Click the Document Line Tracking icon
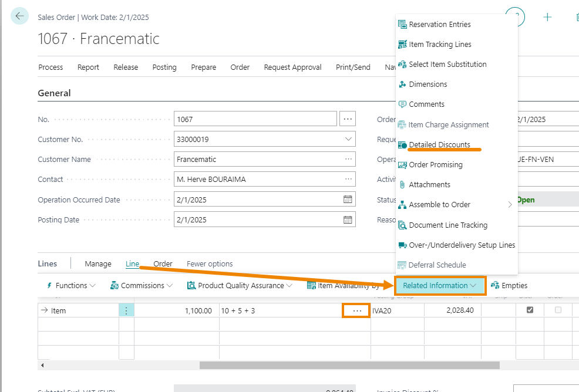Viewport: 579px width, 392px height. (x=402, y=225)
